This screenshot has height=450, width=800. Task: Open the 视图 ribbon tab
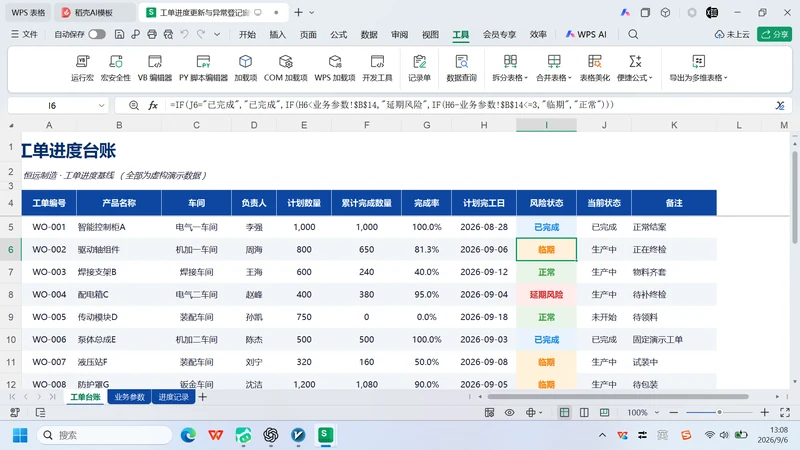(430, 34)
